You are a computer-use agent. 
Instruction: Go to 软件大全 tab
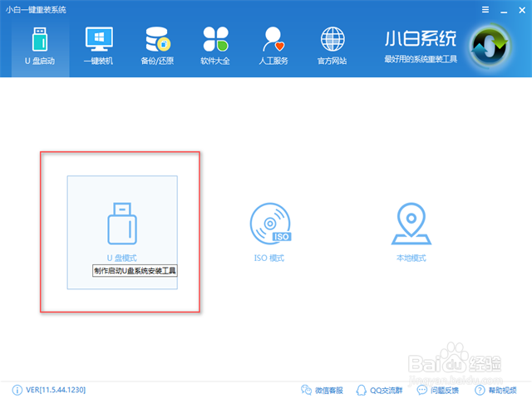tap(215, 47)
